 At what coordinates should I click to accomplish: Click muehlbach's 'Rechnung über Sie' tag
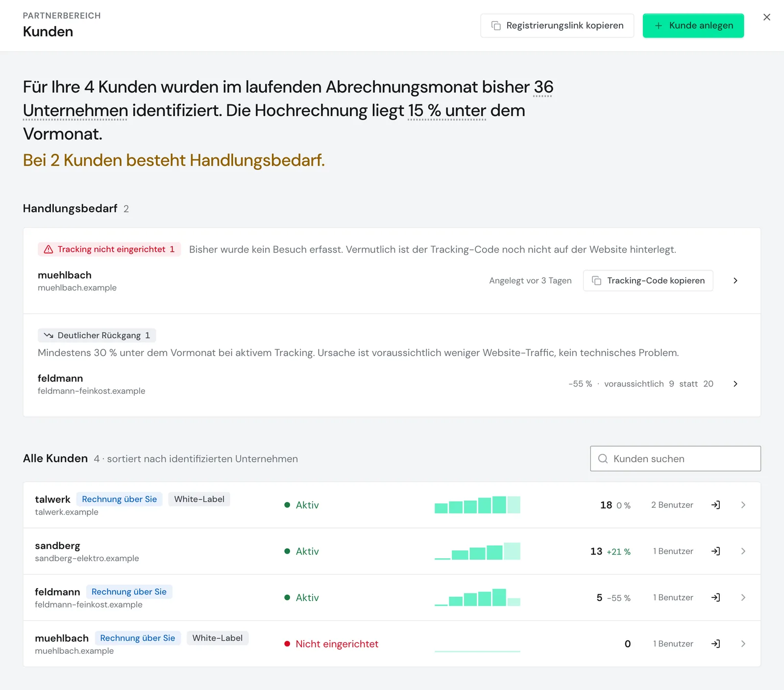click(137, 638)
